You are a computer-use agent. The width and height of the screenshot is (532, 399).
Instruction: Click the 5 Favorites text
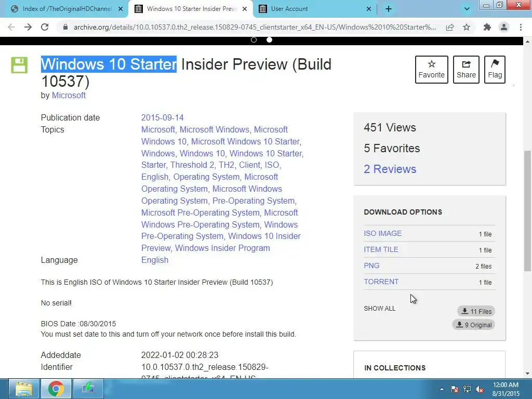click(x=392, y=148)
